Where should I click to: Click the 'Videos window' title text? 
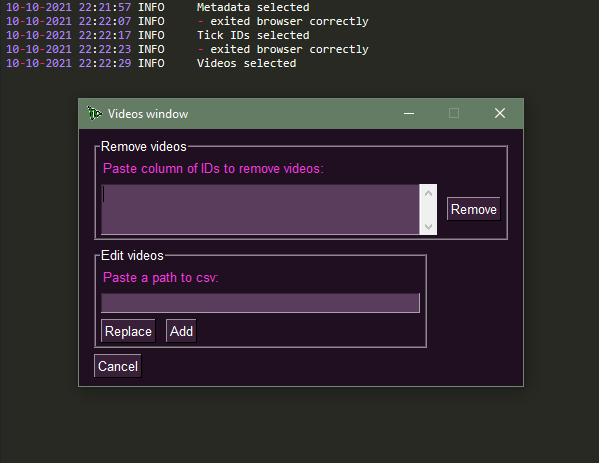tap(148, 114)
